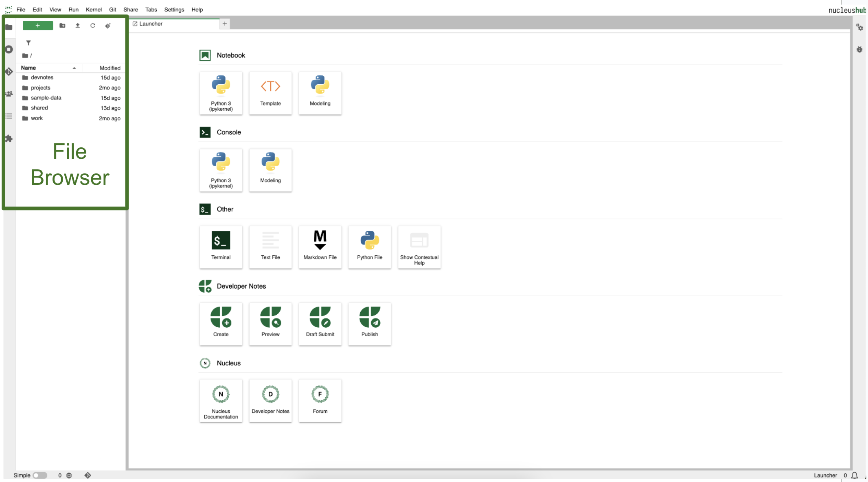Screen dimensions: 868x482
Task: Open Nucleus Documentation card
Action: click(x=221, y=401)
